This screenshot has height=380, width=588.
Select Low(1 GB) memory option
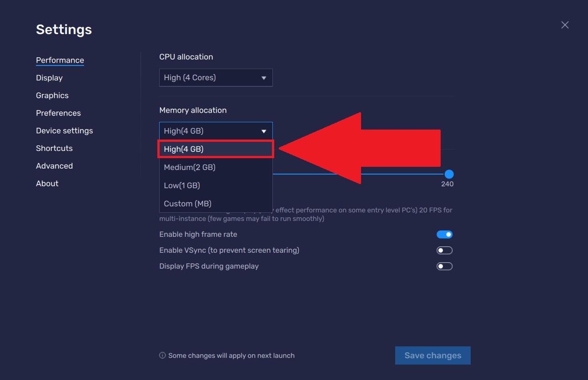216,185
